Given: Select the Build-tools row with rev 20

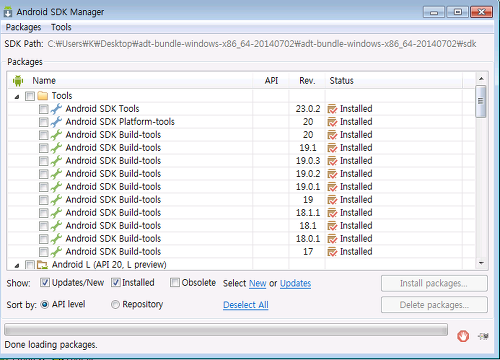Looking at the screenshot, I should click(x=241, y=135).
